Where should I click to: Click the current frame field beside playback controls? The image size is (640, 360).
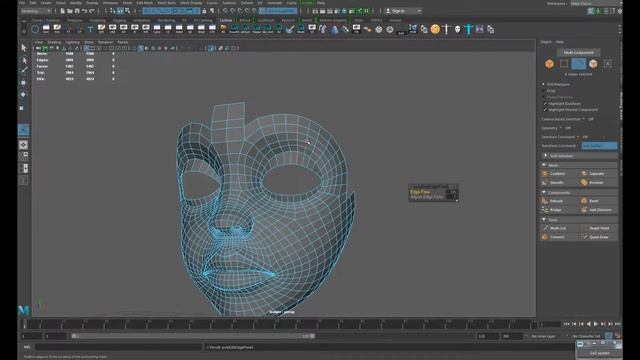550,324
